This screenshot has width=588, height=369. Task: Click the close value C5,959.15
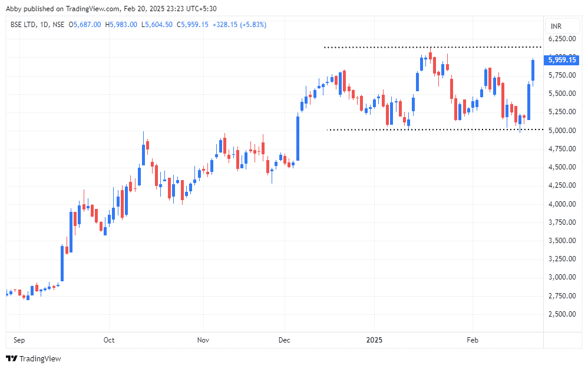193,25
